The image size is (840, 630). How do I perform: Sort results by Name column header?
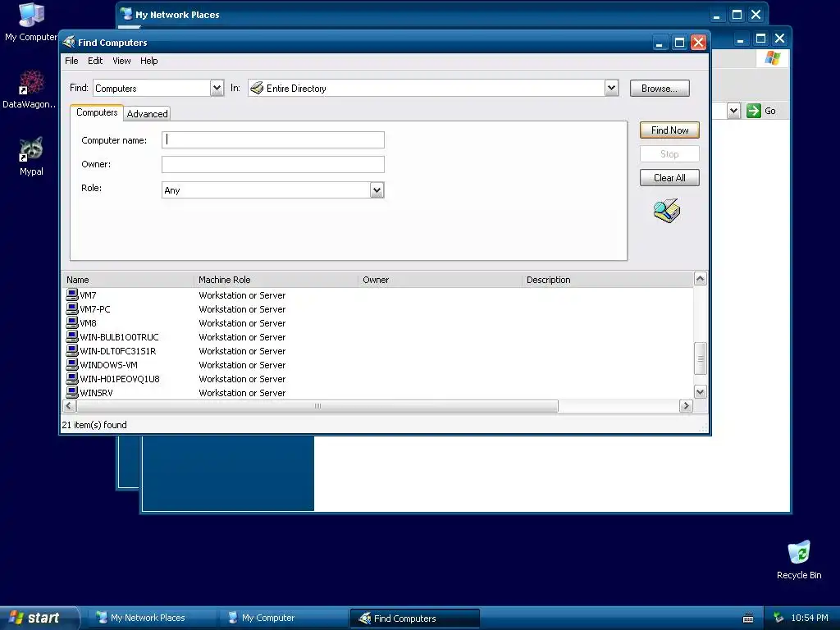click(x=128, y=280)
